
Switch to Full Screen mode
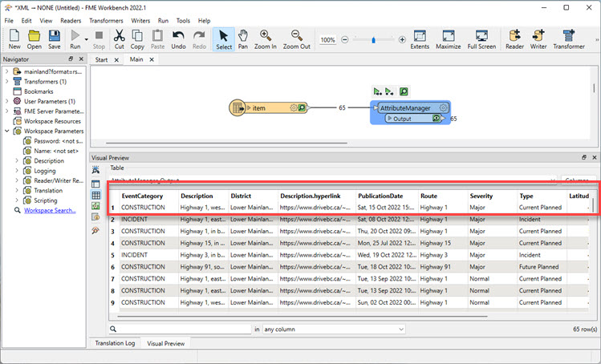(x=481, y=39)
